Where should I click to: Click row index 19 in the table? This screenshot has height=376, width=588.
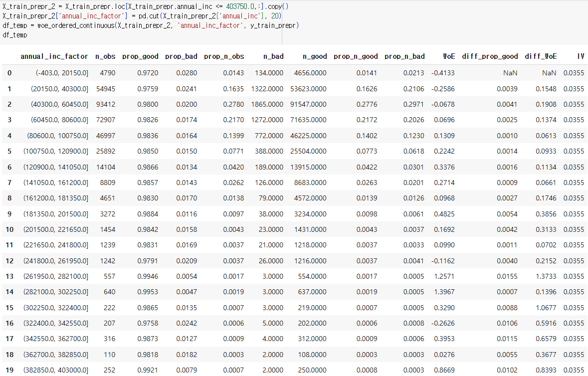9,370
